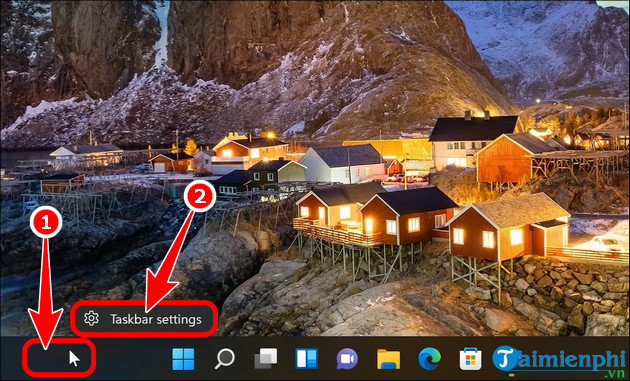Launch Microsoft Edge browser
The image size is (630, 381).
(x=430, y=359)
